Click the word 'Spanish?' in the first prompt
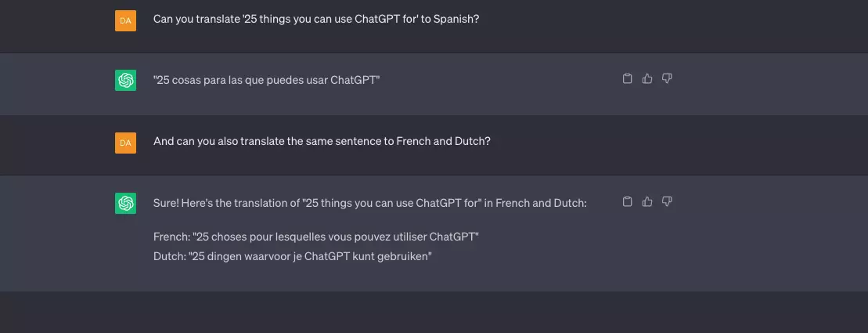Screen dimensions: 868x333 [x=456, y=19]
